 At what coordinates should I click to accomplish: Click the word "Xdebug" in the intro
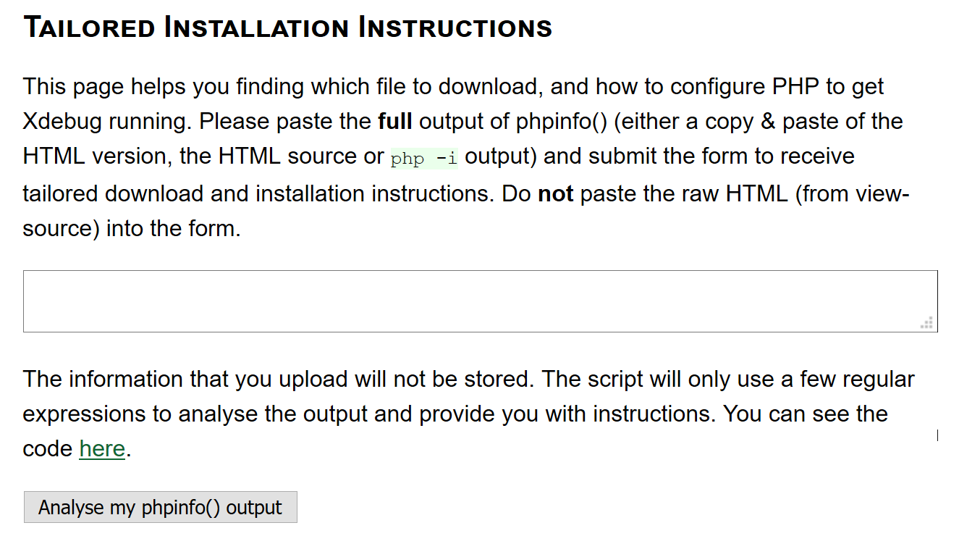62,122
